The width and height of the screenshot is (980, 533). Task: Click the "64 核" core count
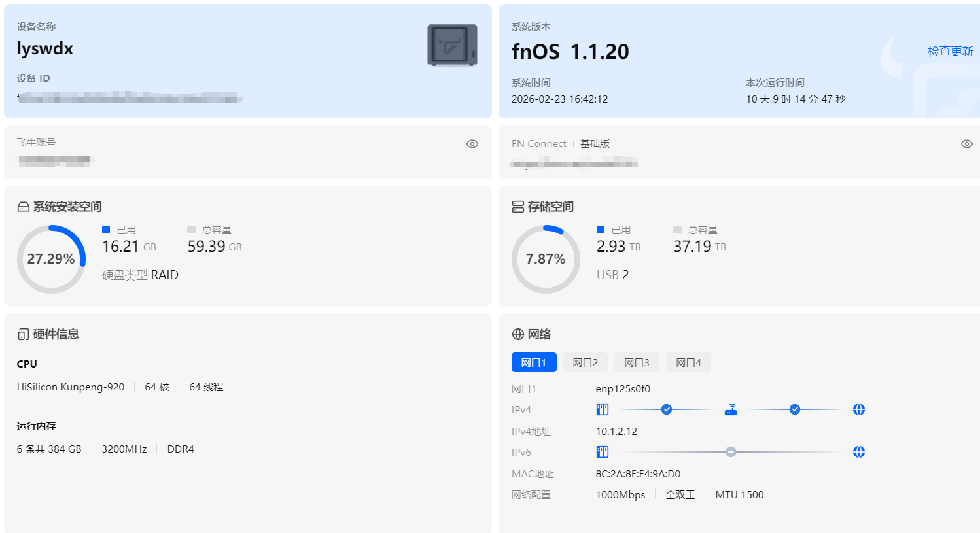tap(157, 387)
